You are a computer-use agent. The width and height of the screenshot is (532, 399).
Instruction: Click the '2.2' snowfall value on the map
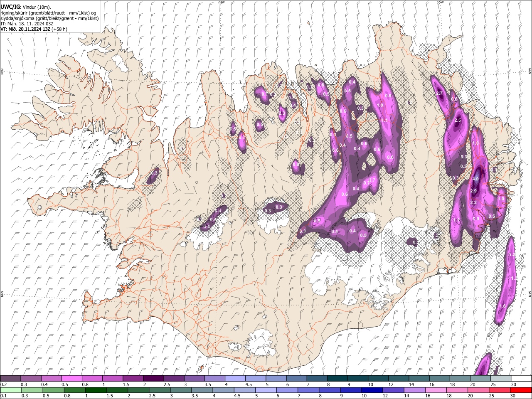coord(473,202)
